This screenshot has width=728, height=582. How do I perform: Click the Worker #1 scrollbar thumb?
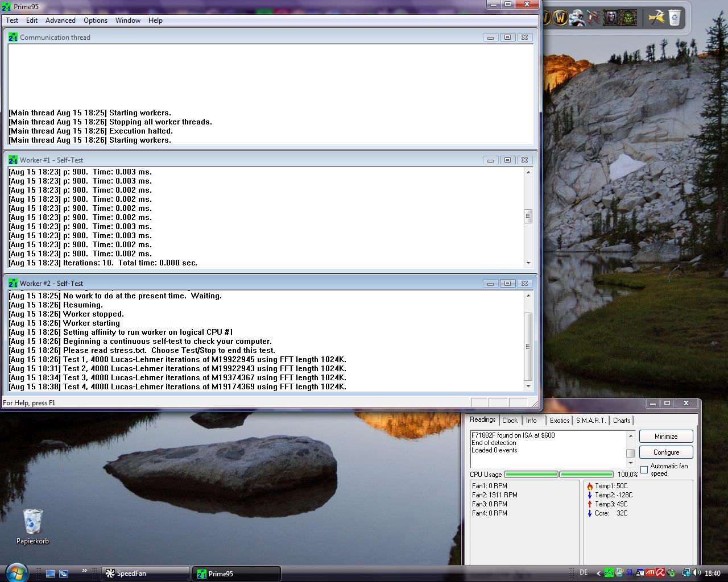[x=528, y=216]
